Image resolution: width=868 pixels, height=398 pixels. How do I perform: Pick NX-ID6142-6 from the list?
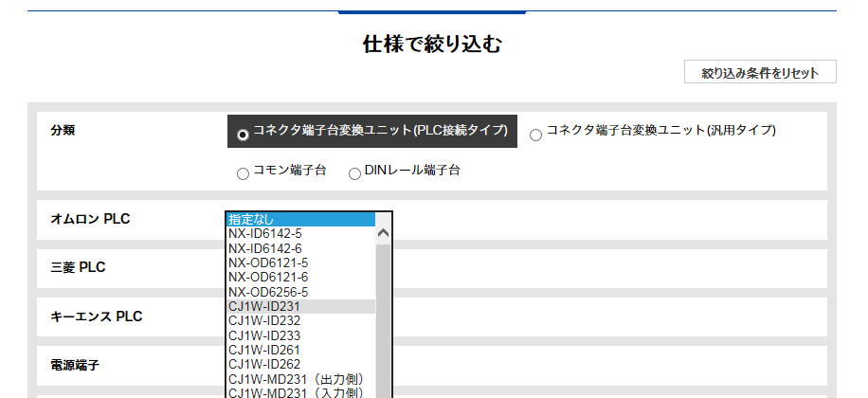click(x=300, y=248)
